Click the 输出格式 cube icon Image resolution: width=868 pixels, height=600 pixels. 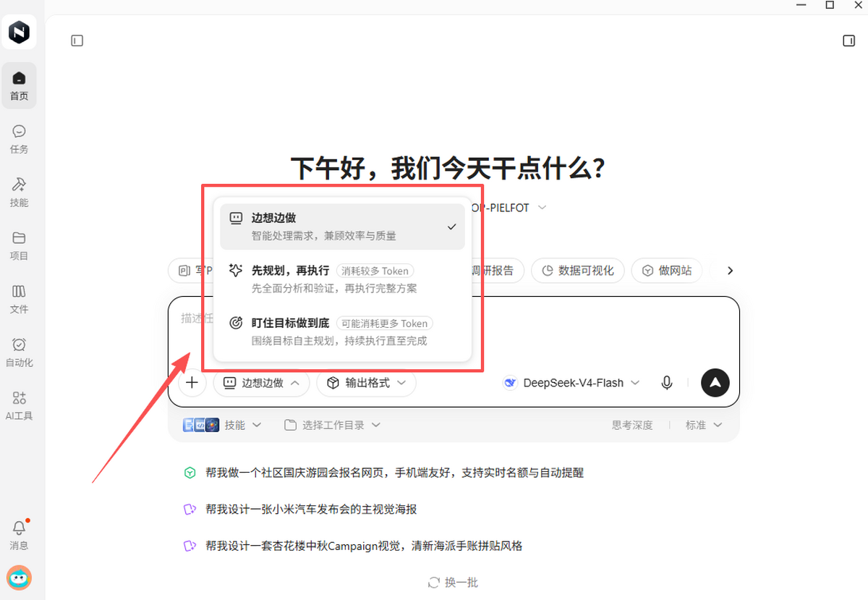333,383
